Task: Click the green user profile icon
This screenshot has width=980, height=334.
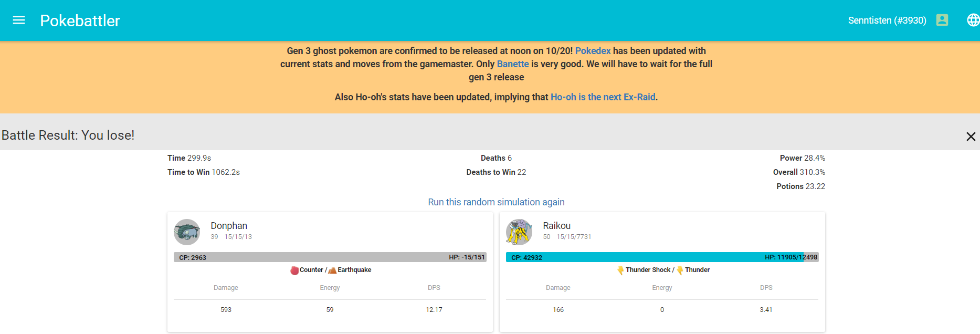Action: pyautogui.click(x=942, y=20)
